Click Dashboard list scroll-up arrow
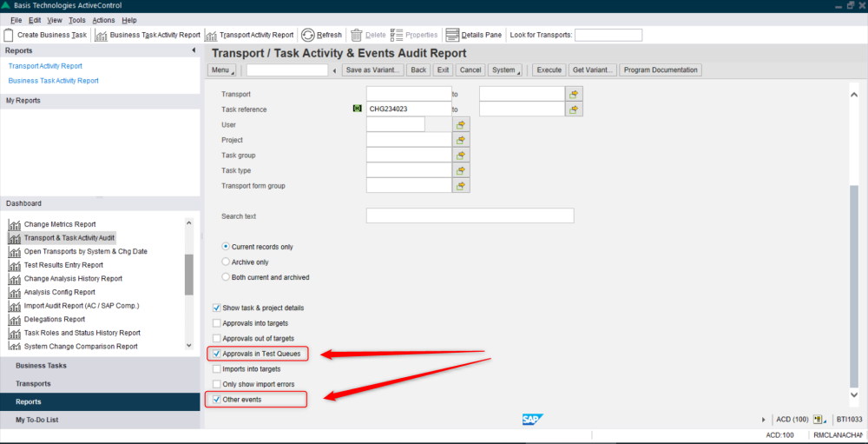Viewport: 868px width, 444px height. click(x=188, y=222)
